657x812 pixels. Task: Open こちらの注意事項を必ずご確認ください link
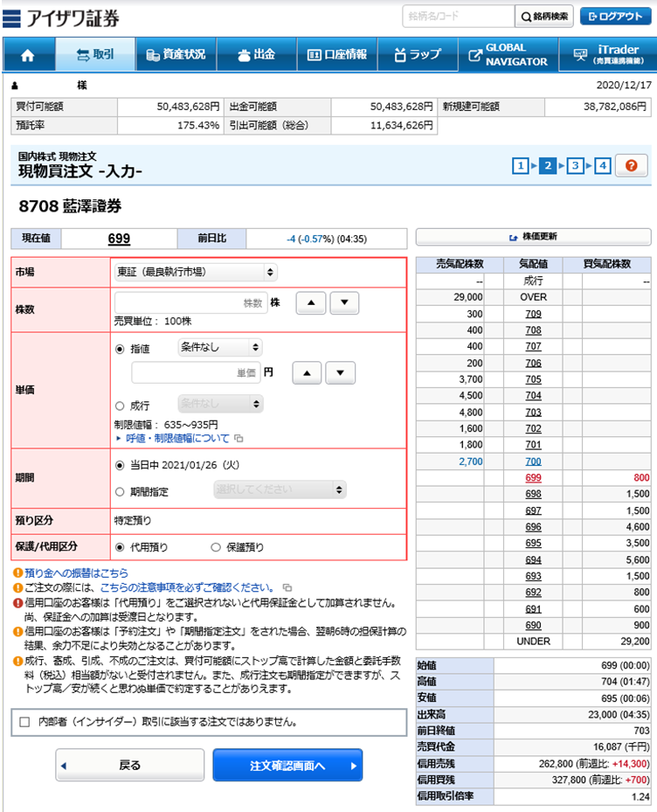[x=187, y=587]
